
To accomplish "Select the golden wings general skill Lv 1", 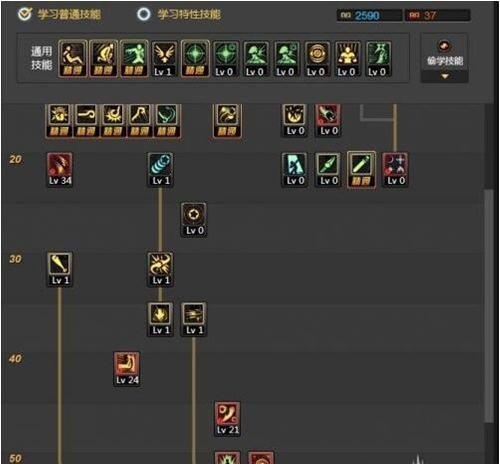I will [164, 59].
